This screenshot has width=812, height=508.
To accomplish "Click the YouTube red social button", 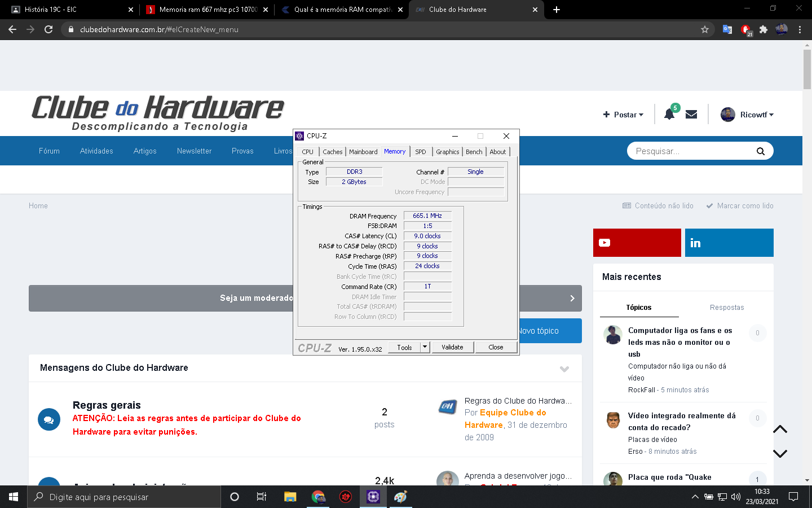I will click(x=637, y=243).
